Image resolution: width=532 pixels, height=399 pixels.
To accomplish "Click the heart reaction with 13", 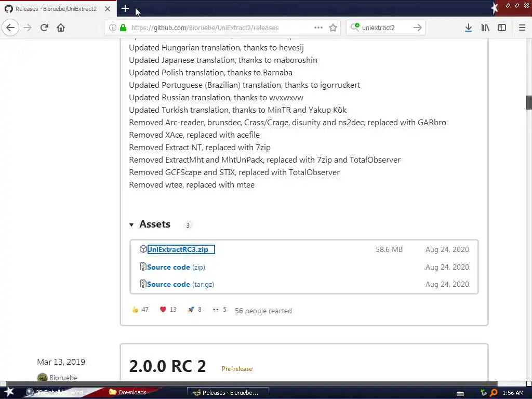I will [x=168, y=310].
